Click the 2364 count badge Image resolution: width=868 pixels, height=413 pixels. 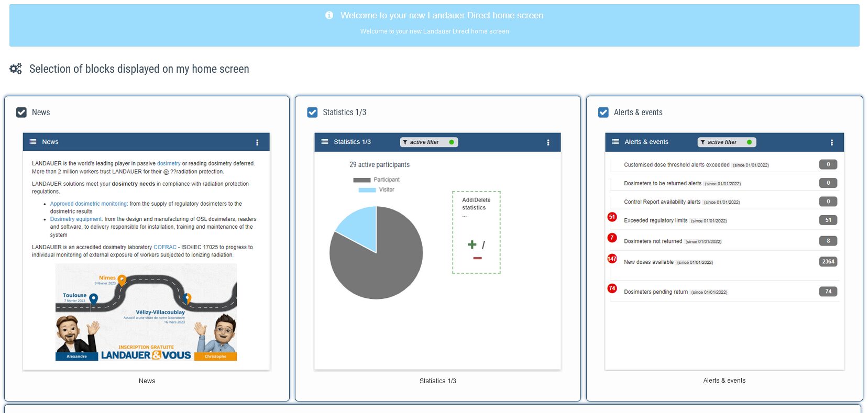pyautogui.click(x=828, y=262)
